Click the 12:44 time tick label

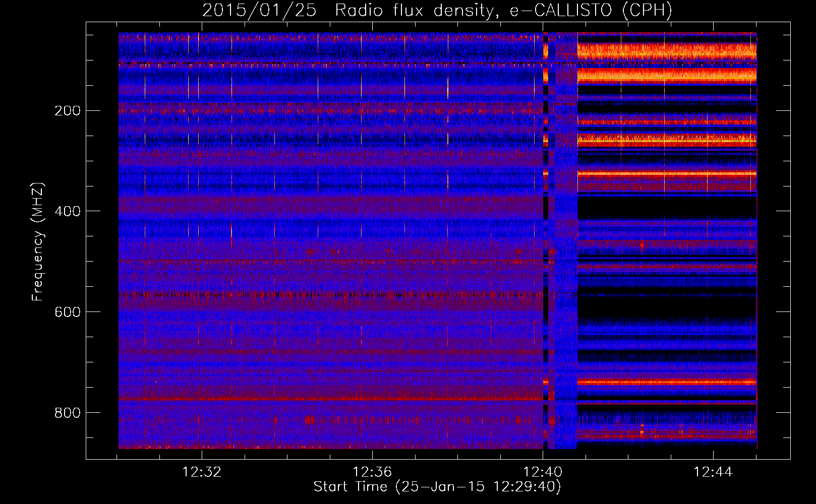coord(713,472)
